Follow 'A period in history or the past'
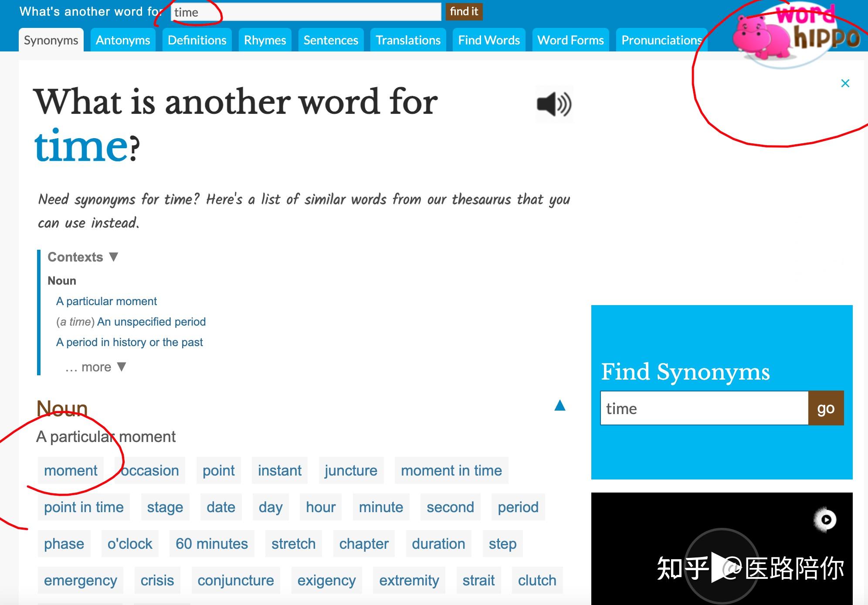Screen dimensions: 868x605 [x=129, y=342]
